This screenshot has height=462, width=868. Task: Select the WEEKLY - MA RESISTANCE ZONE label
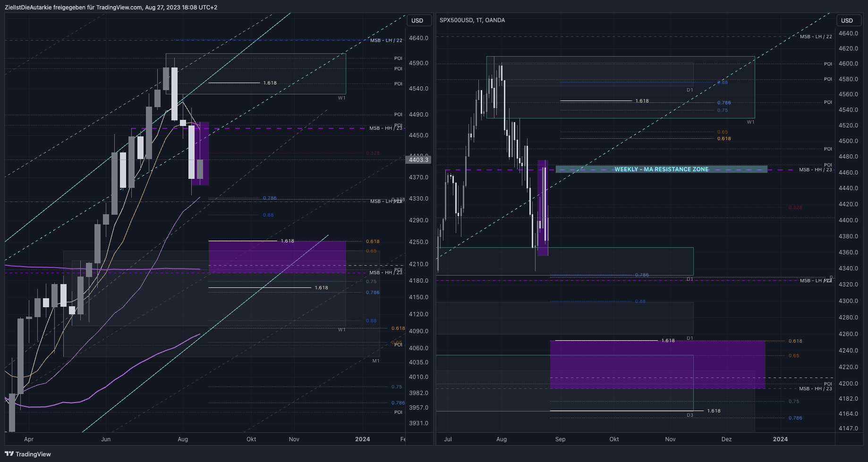661,169
